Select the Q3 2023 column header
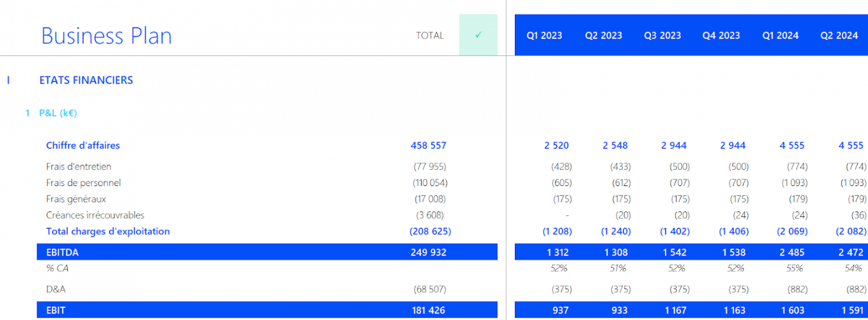 662,36
